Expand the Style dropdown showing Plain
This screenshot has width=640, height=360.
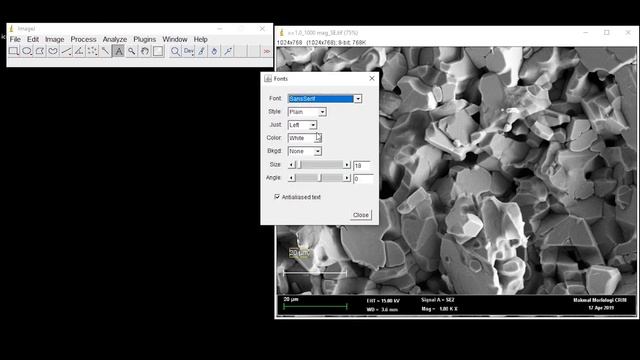(x=322, y=112)
